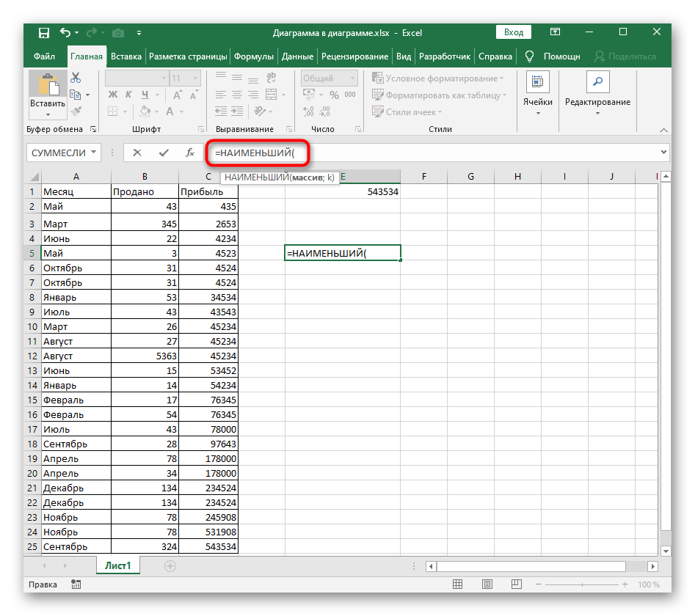Click macro recording icon in status bar
The width and height of the screenshot is (695, 616).
76,584
